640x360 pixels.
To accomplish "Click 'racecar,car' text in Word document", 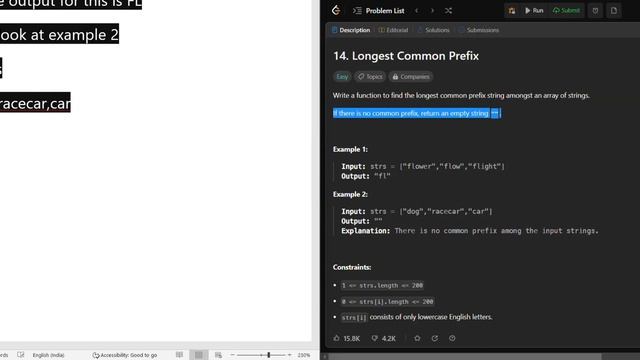I will 35,103.
